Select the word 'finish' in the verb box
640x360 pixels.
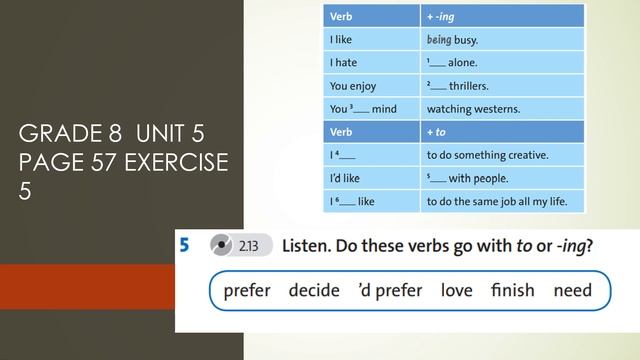coord(513,290)
